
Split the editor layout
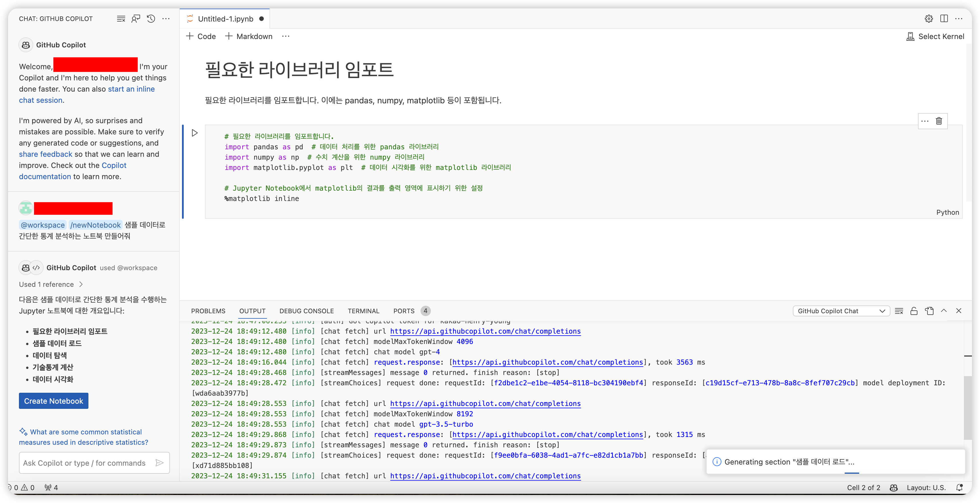944,19
